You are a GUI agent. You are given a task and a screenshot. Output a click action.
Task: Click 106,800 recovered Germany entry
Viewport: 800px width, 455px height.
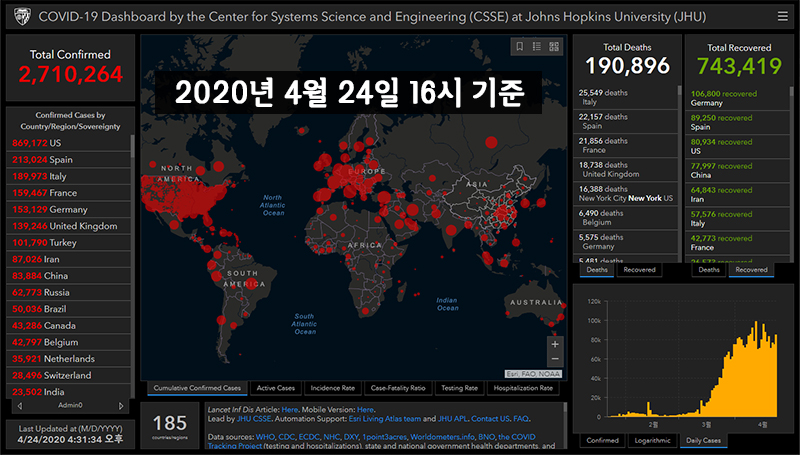(738, 98)
